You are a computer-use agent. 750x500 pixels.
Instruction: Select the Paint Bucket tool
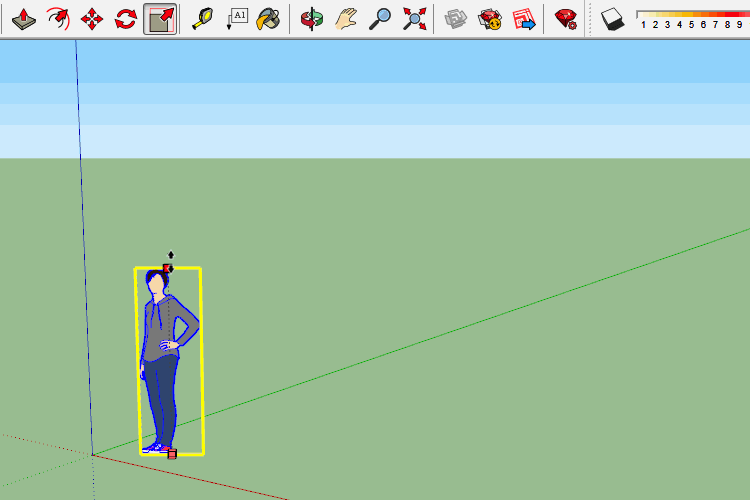(268, 18)
